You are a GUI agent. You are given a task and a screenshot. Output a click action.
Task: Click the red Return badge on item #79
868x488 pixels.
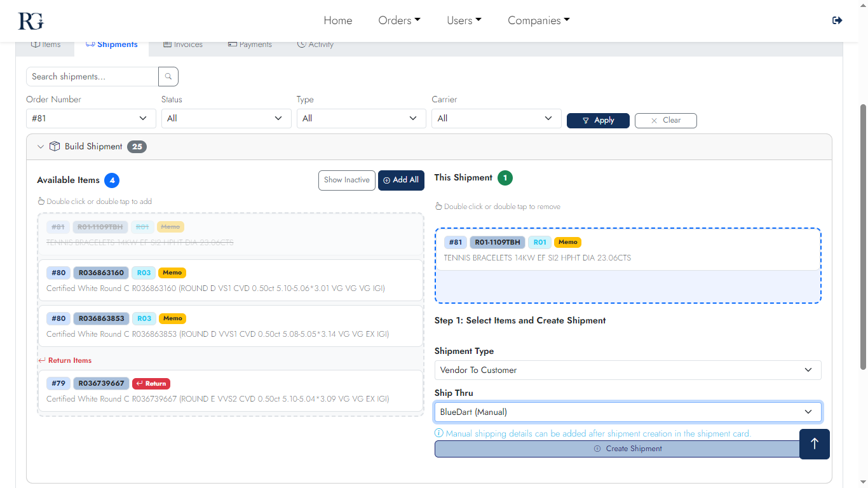click(x=151, y=383)
